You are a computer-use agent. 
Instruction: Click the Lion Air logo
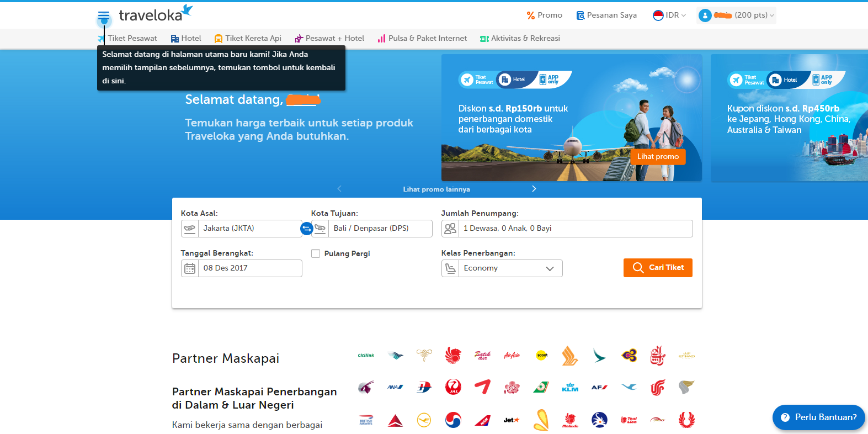[x=453, y=356]
